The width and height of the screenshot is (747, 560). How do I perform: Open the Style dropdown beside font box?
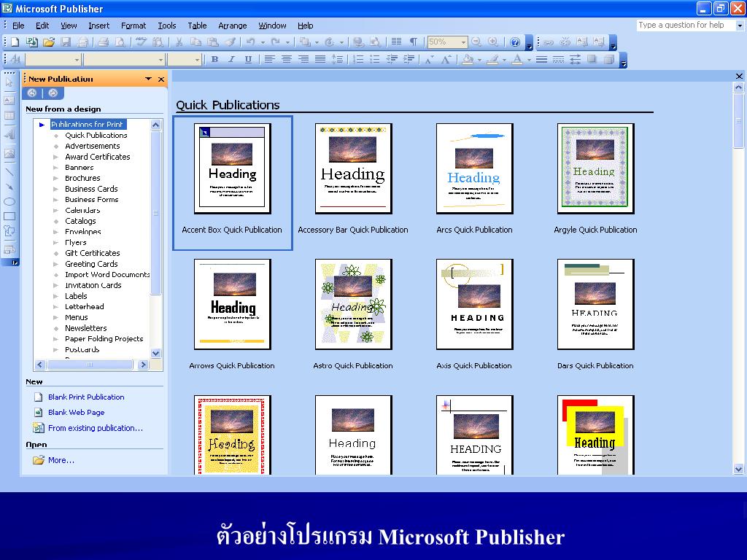pyautogui.click(x=77, y=60)
